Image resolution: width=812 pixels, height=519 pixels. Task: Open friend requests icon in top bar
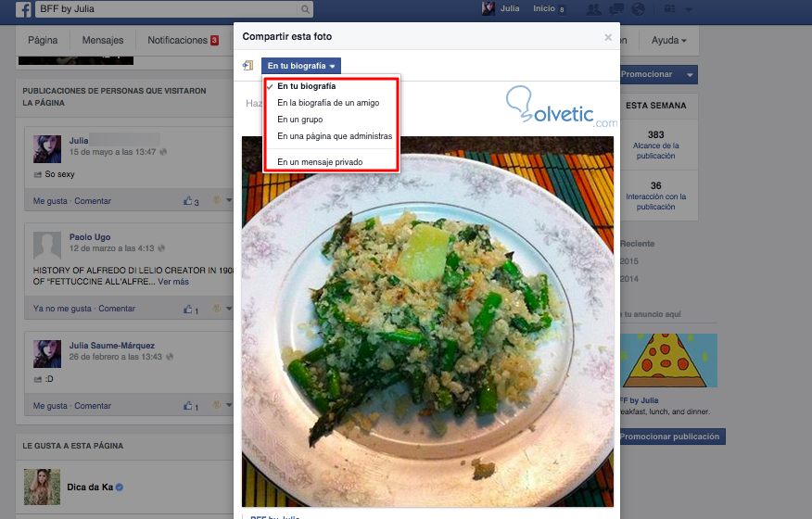pos(593,9)
